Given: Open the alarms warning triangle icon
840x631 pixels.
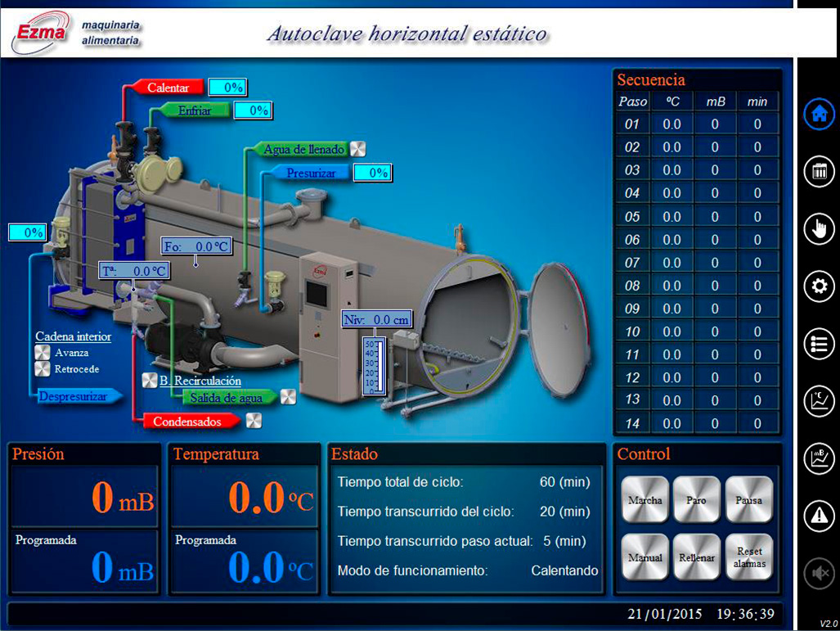Looking at the screenshot, I should pyautogui.click(x=819, y=516).
